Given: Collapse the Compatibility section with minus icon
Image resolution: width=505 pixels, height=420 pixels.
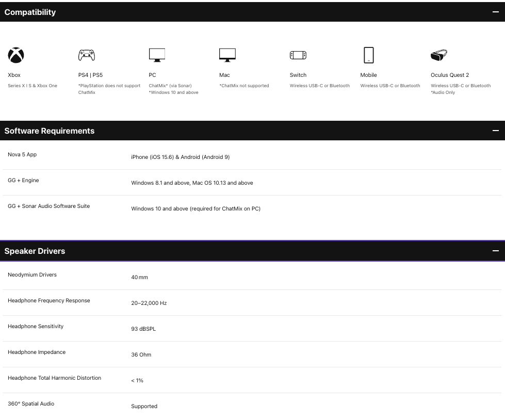Looking at the screenshot, I should pos(495,12).
